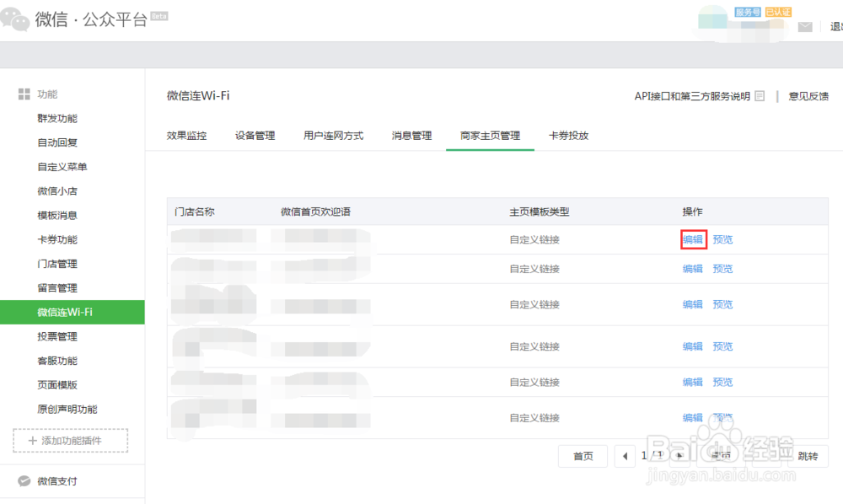Click the WeChat logo icon
This screenshot has width=843, height=504.
14,19
